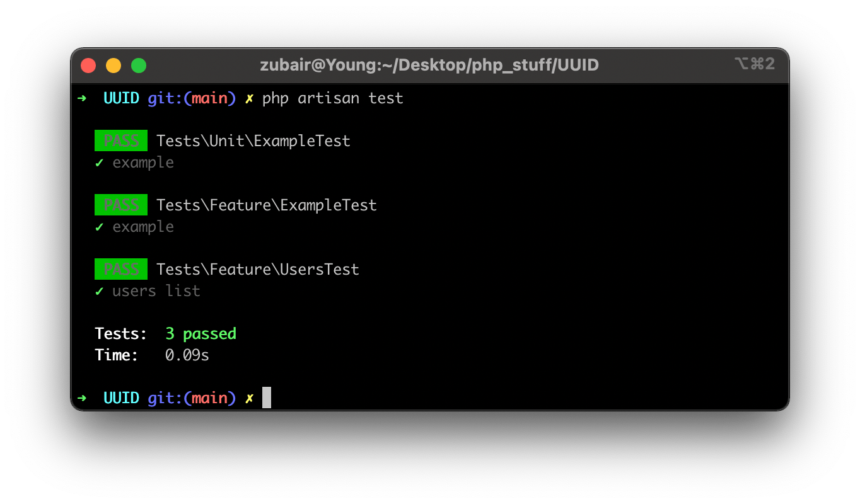
Task: Click the green arrow beside the php artisan command
Action: (83, 98)
